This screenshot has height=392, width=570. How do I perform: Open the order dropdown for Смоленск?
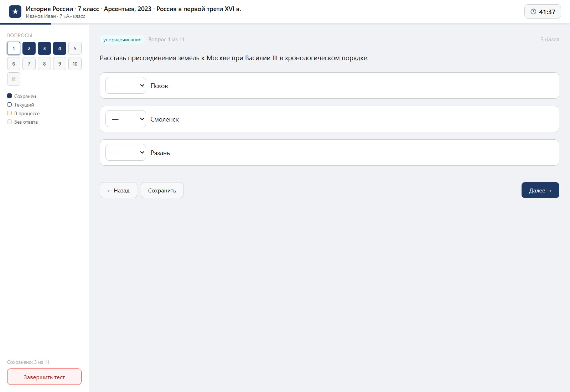[126, 119]
